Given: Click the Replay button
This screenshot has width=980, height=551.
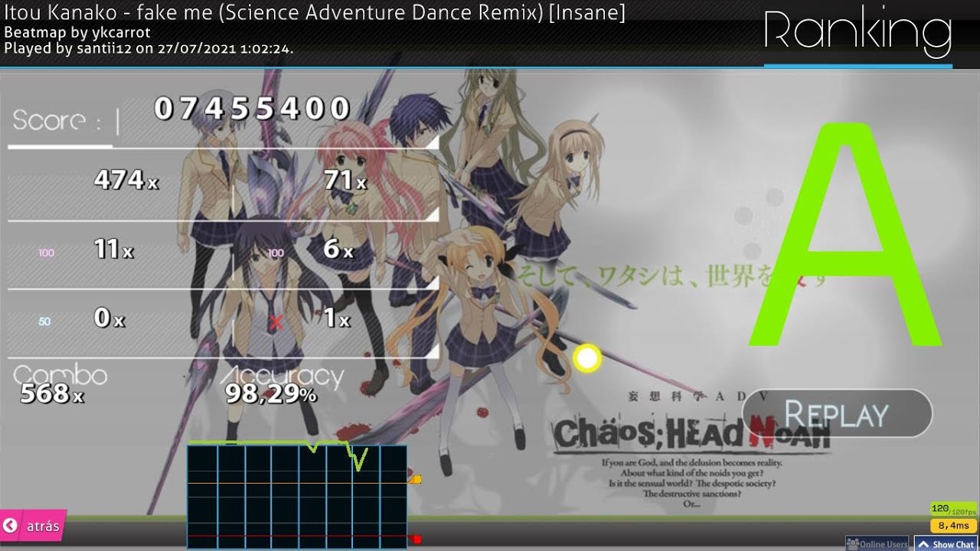Looking at the screenshot, I should pyautogui.click(x=837, y=413).
